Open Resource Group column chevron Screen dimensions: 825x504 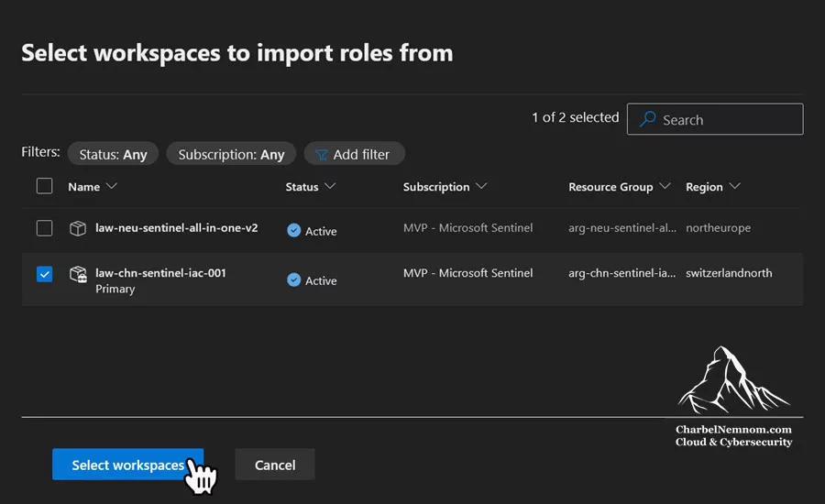point(665,186)
